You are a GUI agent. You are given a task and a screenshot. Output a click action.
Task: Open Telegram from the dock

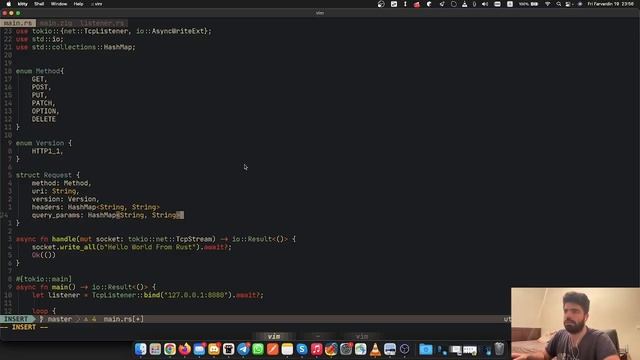[x=243, y=349]
